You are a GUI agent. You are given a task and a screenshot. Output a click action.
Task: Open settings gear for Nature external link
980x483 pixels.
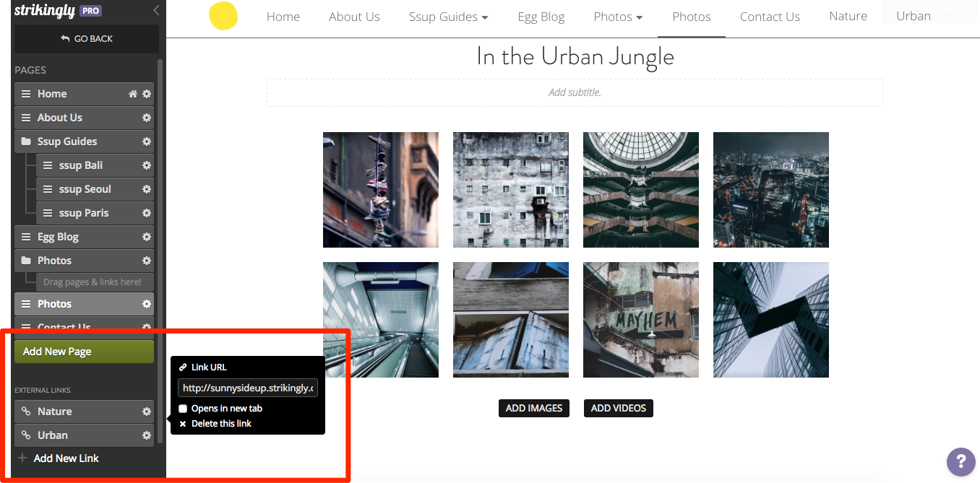[147, 412]
